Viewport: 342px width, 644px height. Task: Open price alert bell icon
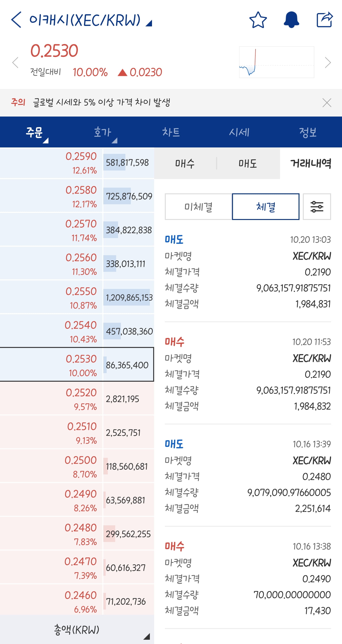click(x=291, y=20)
